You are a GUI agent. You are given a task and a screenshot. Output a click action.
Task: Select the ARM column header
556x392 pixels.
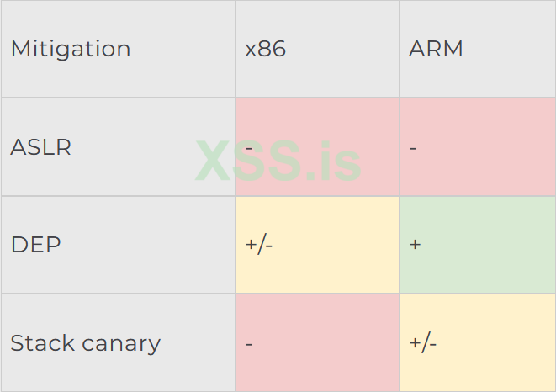pyautogui.click(x=436, y=49)
